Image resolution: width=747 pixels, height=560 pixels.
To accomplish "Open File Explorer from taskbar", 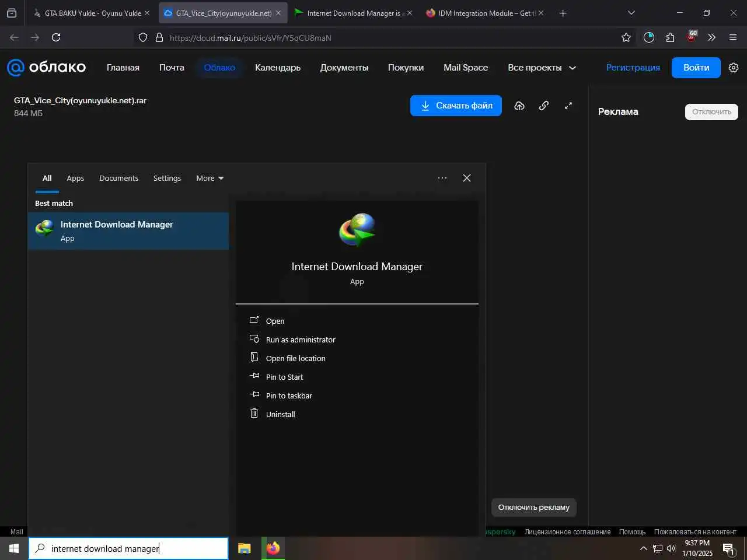I will [x=245, y=548].
